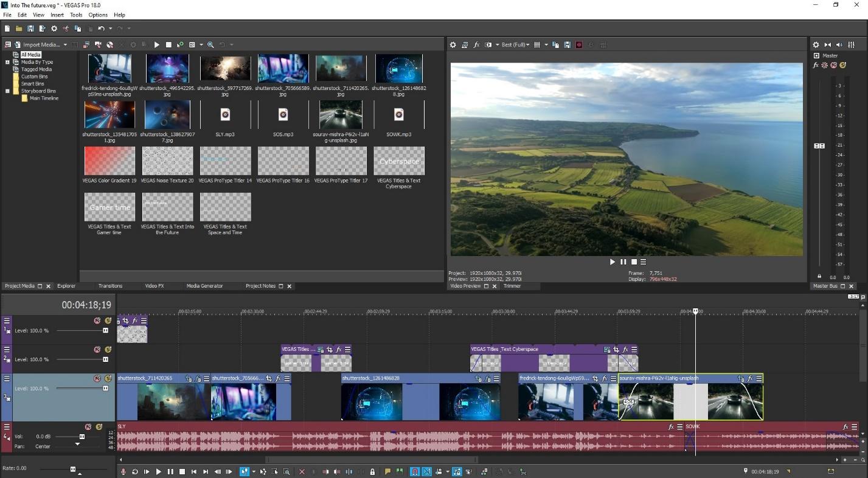The width and height of the screenshot is (868, 478).
Task: Switch to the Video FX tab
Action: click(x=154, y=286)
